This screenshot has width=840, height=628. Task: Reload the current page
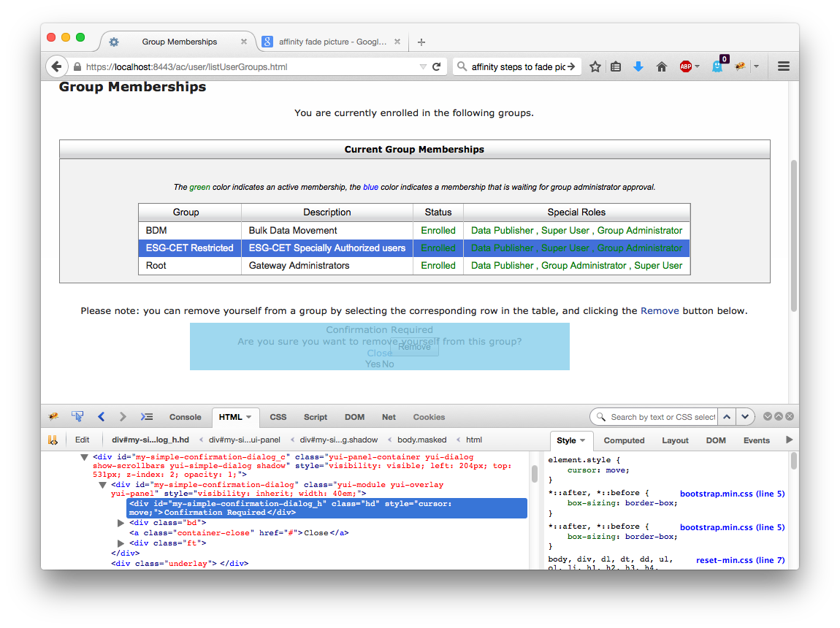pos(437,66)
